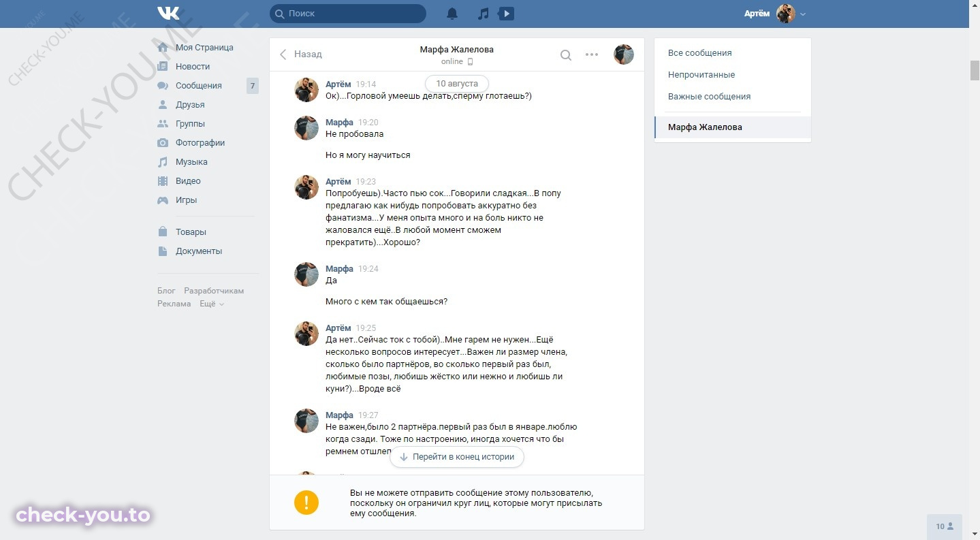Screen dimensions: 980x540
Task: Open Марфа Жалелова's avatar in chat header
Action: click(x=624, y=54)
